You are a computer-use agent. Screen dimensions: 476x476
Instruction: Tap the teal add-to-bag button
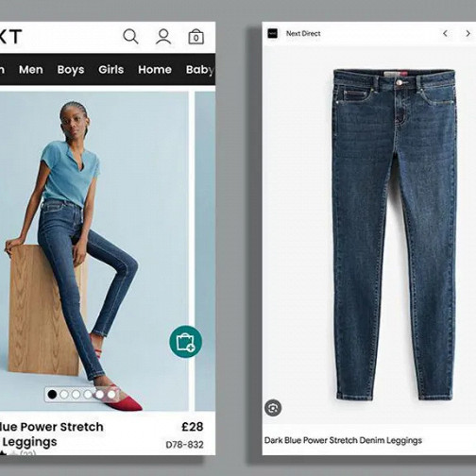(x=186, y=342)
